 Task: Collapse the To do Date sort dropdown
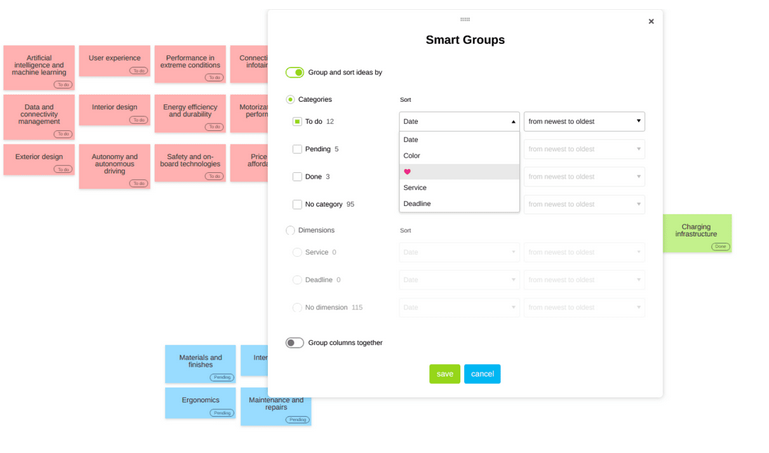(x=459, y=121)
